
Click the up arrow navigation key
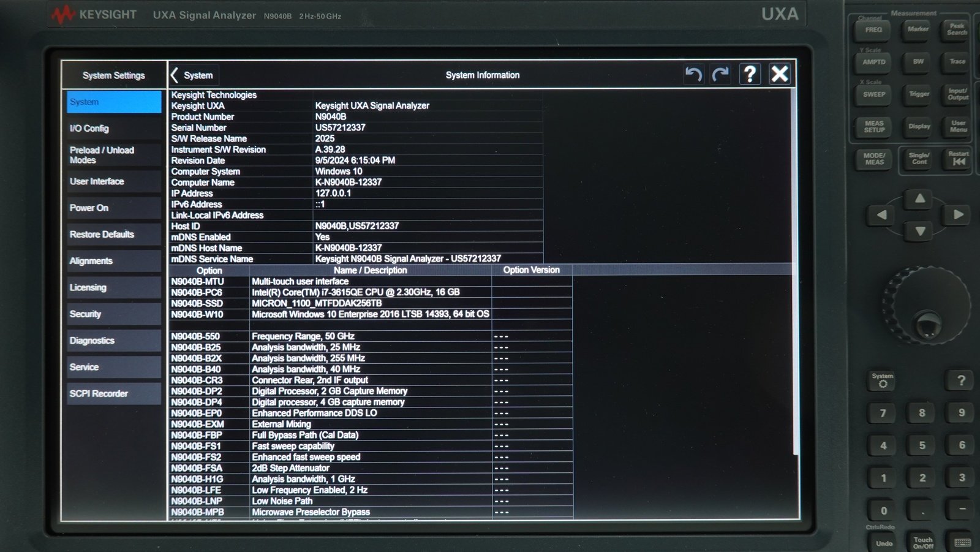[920, 198]
